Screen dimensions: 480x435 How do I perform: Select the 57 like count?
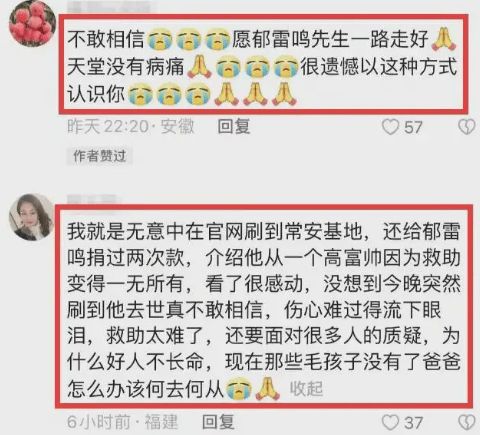pos(413,127)
